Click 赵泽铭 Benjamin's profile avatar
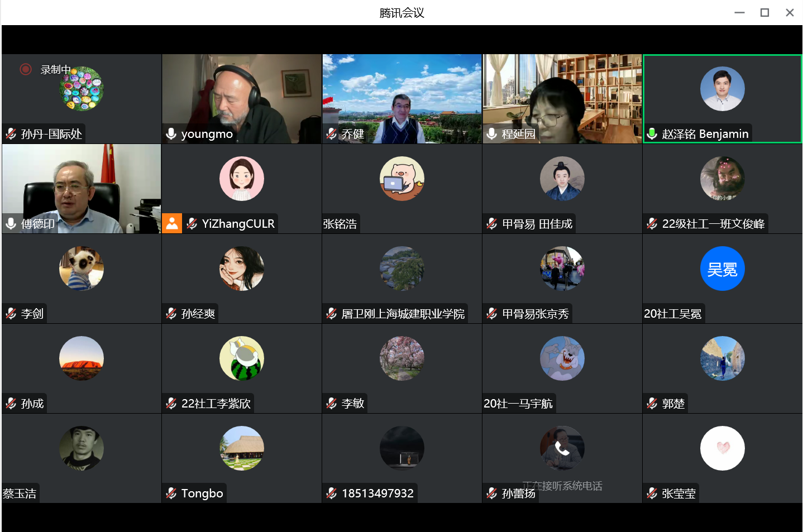The height and width of the screenshot is (532, 803). (723, 89)
